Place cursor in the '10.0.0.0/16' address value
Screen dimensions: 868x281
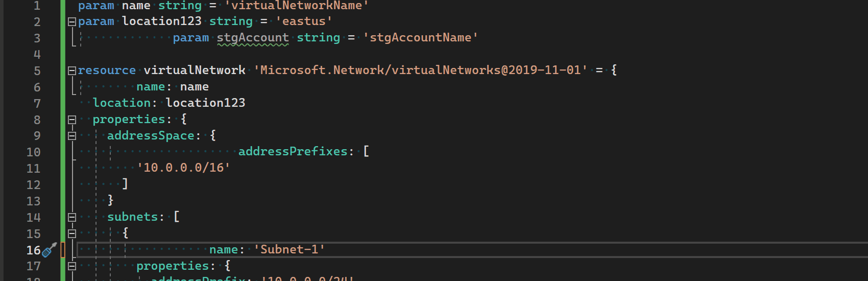pyautogui.click(x=183, y=168)
